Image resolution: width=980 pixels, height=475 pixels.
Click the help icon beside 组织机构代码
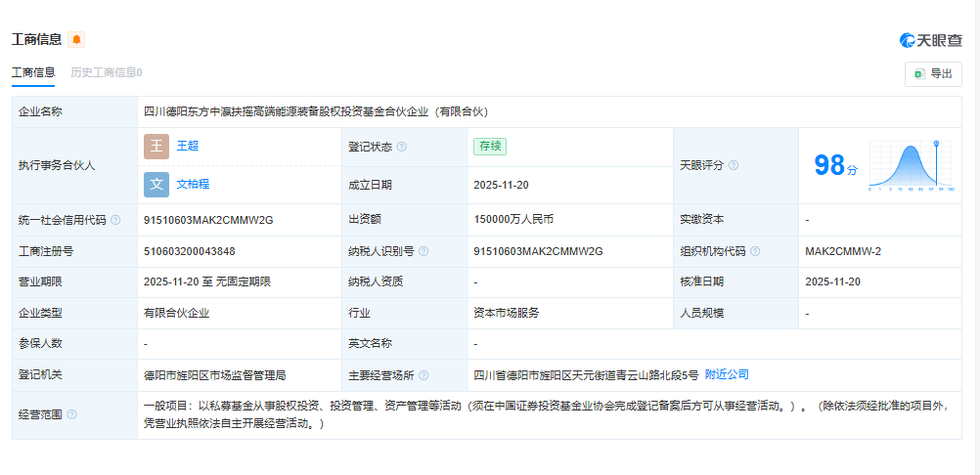755,251
